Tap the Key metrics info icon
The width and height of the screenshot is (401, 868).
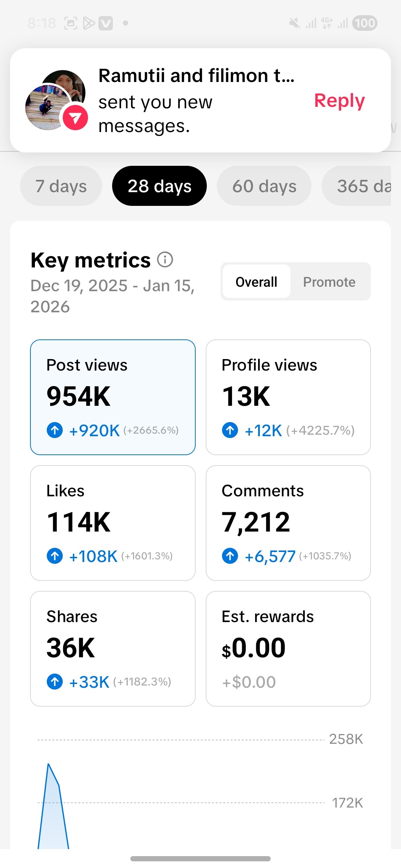(x=165, y=260)
